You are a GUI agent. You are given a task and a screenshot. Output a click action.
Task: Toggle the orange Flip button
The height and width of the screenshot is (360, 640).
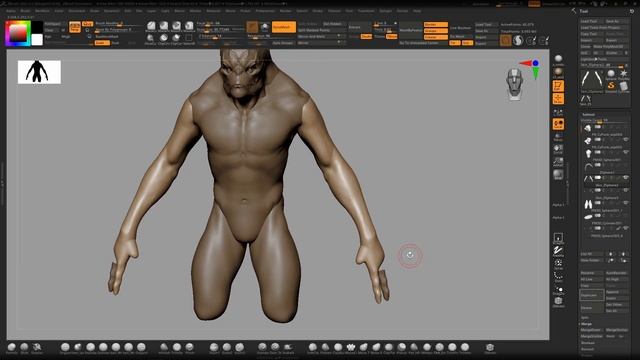[x=392, y=36]
